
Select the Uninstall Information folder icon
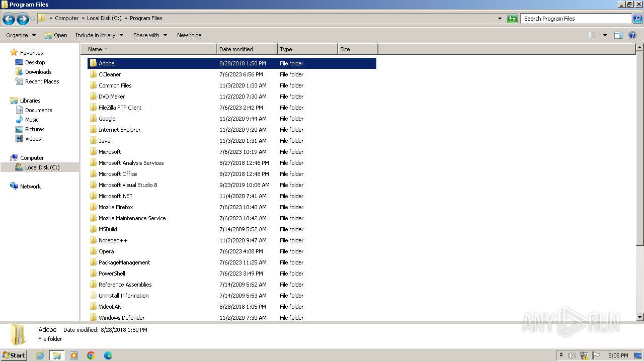[93, 296]
